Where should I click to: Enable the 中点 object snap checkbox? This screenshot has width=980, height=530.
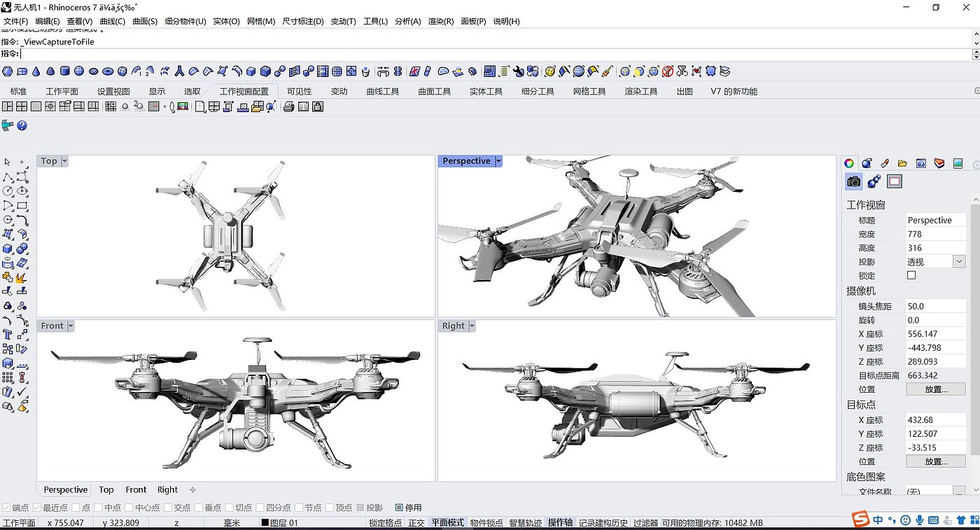click(x=99, y=508)
